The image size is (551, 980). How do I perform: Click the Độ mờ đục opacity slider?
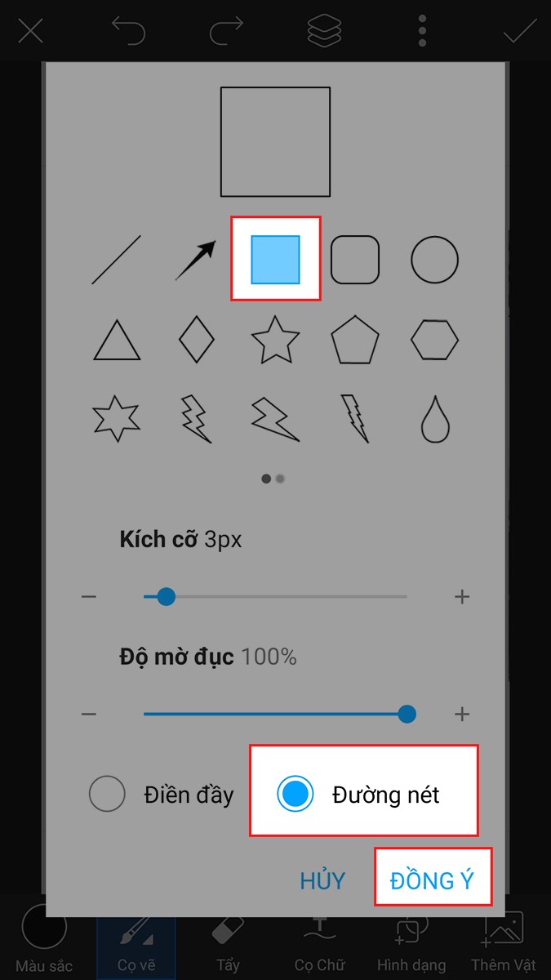[x=276, y=715]
